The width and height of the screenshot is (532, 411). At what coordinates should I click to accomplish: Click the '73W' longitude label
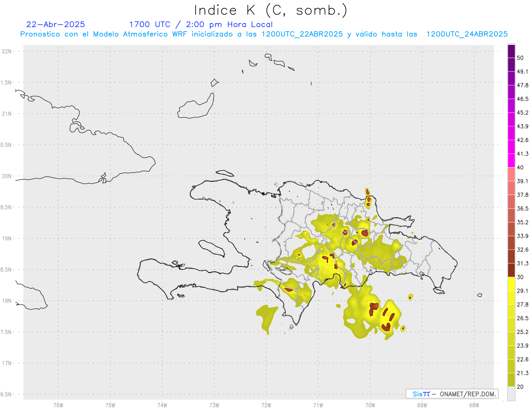click(214, 405)
